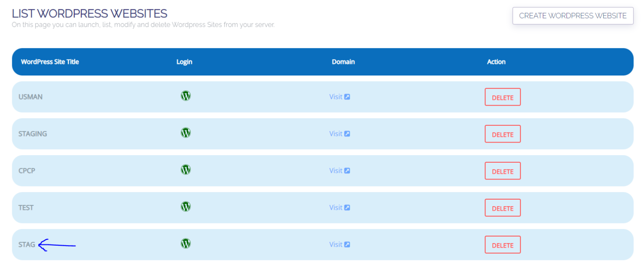This screenshot has width=644, height=278.
Task: Click the Domain column header
Action: (x=343, y=62)
